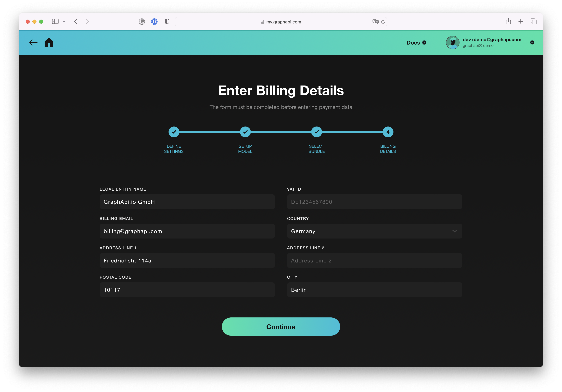This screenshot has width=562, height=392.
Task: Close the Safari window with the red button
Action: pyautogui.click(x=28, y=22)
